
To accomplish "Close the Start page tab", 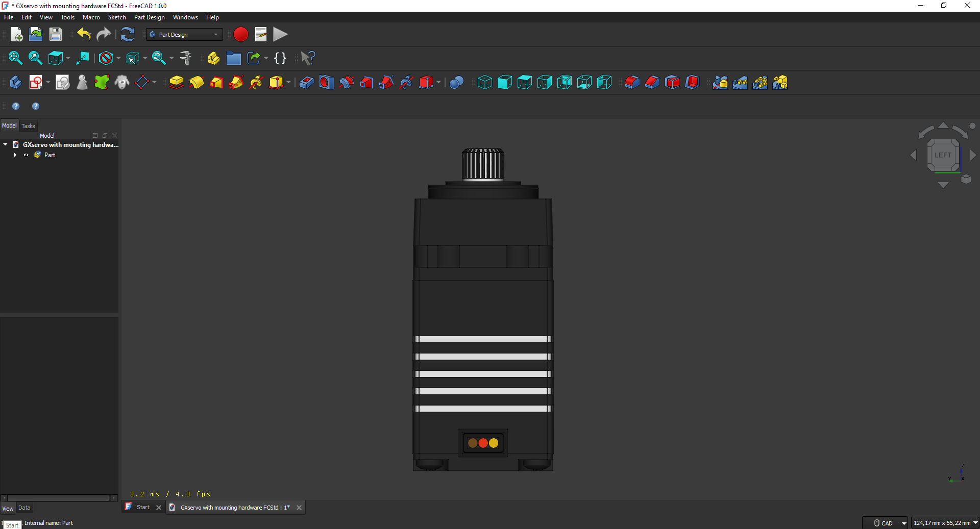I will (159, 508).
